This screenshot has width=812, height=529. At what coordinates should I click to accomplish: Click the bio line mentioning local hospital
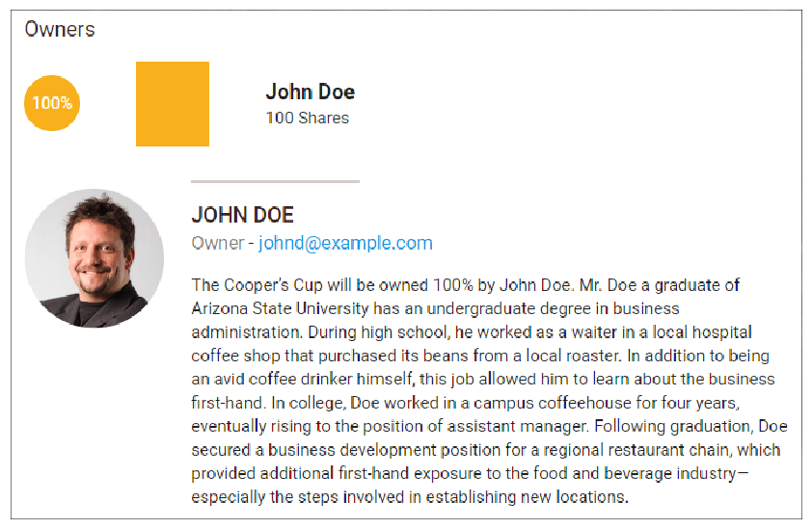(472, 332)
